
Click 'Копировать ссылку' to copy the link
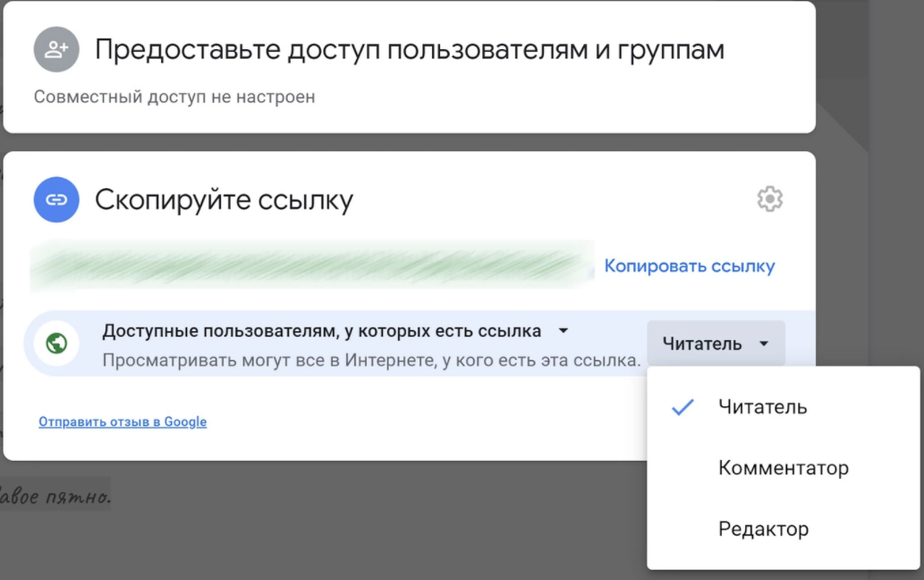click(x=689, y=266)
